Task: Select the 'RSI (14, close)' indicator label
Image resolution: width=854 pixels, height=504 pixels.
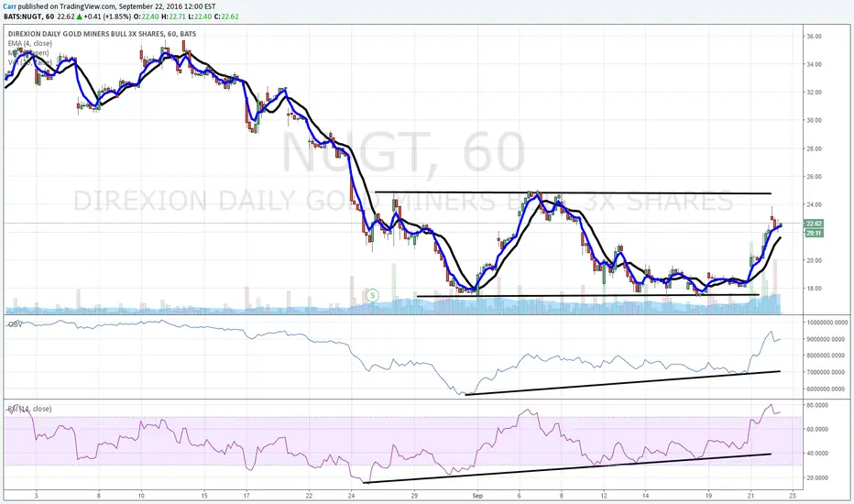Action: [x=29, y=409]
